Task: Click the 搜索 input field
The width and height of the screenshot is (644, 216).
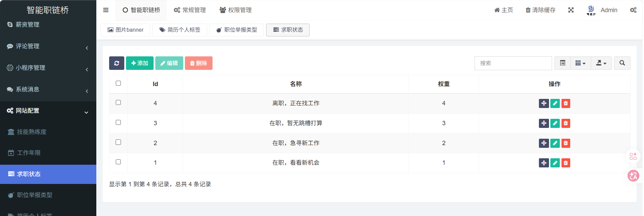Action: (x=513, y=63)
